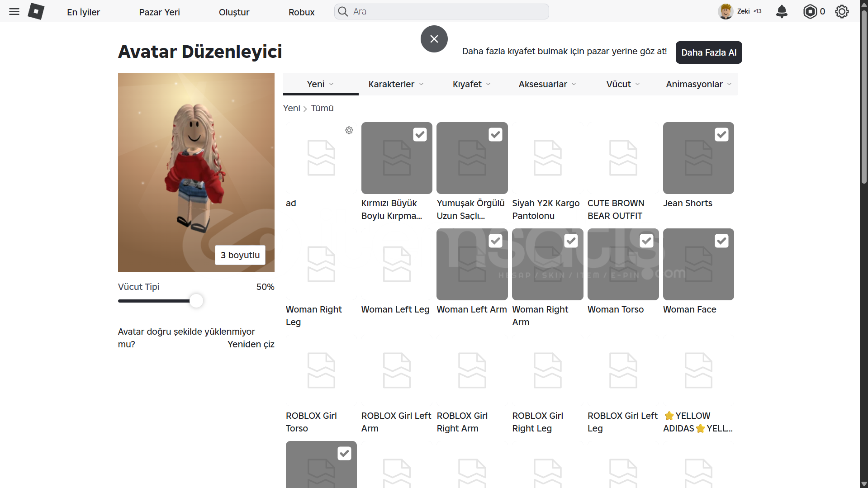868x488 pixels.
Task: Expand the Karakterler dropdown
Action: tap(396, 84)
